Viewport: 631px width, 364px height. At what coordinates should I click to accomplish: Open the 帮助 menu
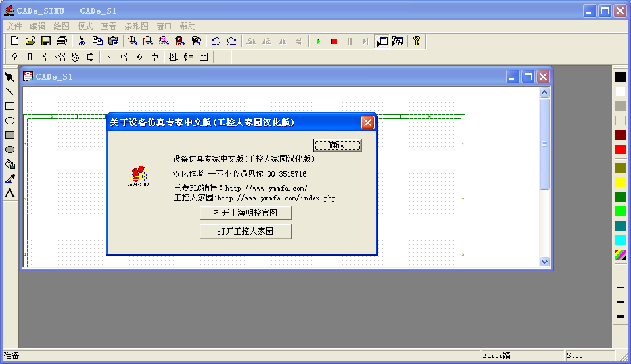pyautogui.click(x=188, y=26)
